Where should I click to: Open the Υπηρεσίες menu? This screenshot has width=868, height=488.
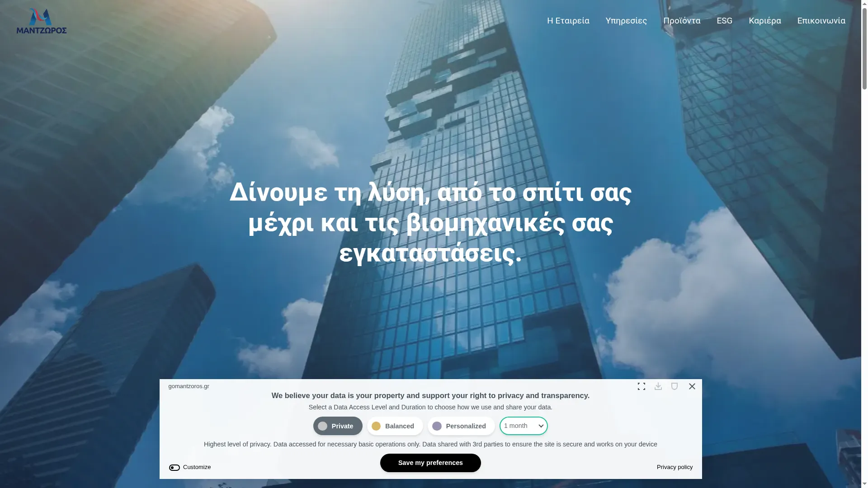pyautogui.click(x=626, y=21)
